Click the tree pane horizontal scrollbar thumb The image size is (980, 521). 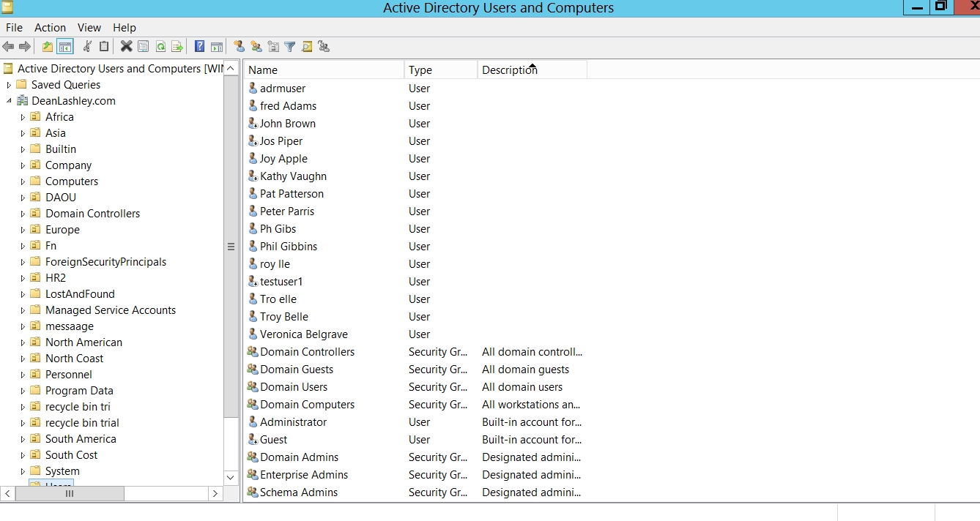tap(70, 494)
